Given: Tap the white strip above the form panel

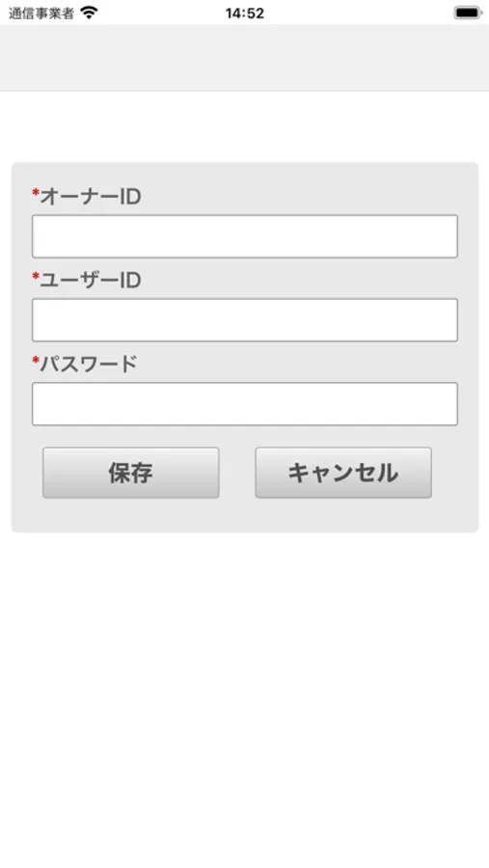Looking at the screenshot, I should [244, 126].
